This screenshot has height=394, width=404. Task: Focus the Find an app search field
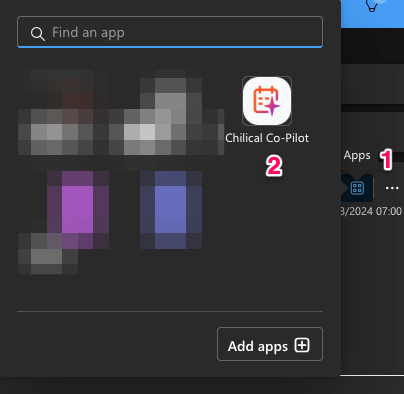click(170, 32)
